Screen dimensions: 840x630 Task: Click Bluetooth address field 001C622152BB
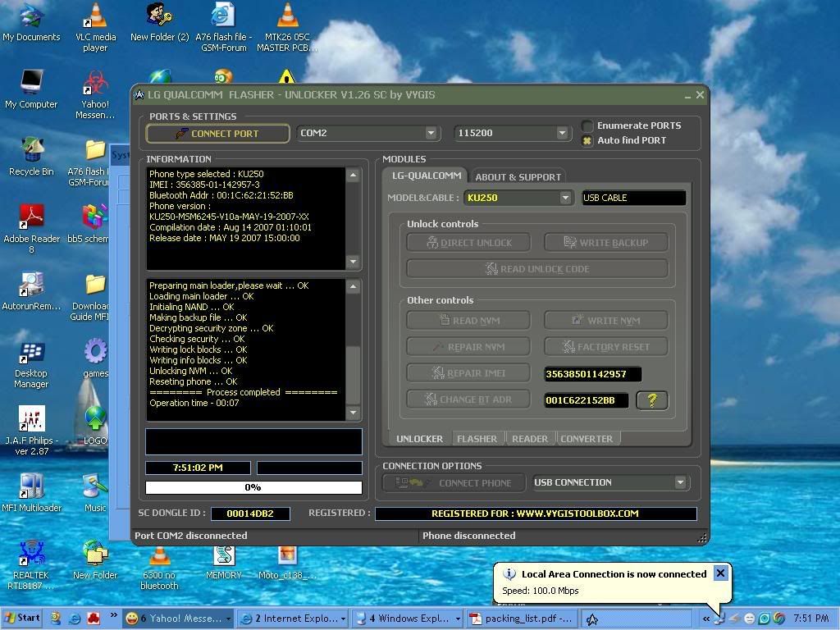(586, 400)
